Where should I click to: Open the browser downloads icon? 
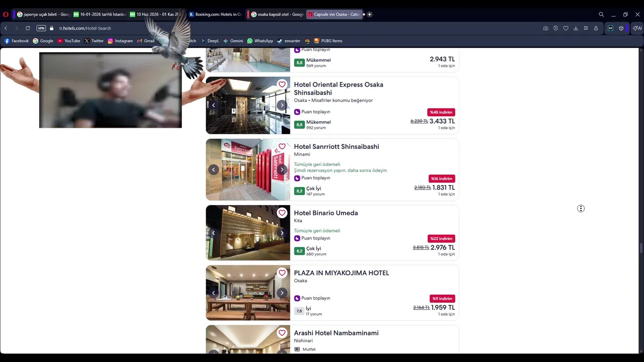(576, 28)
